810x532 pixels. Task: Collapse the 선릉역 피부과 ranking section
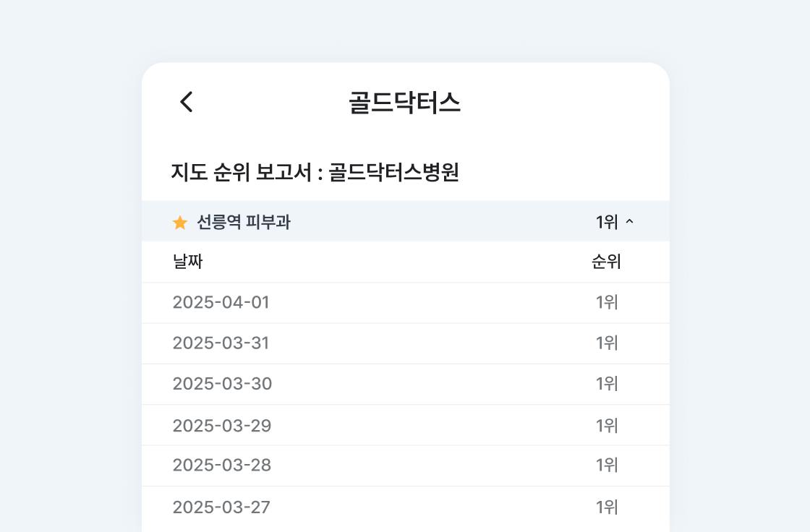629,222
